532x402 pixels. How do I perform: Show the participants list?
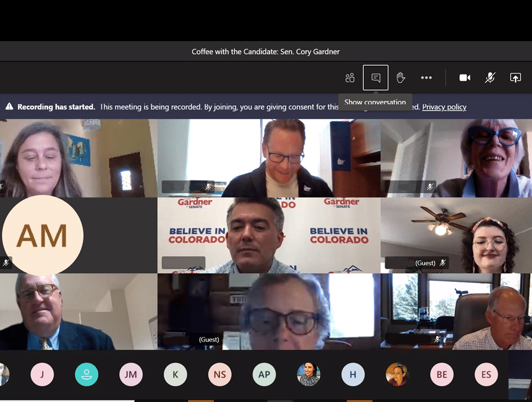pyautogui.click(x=350, y=78)
